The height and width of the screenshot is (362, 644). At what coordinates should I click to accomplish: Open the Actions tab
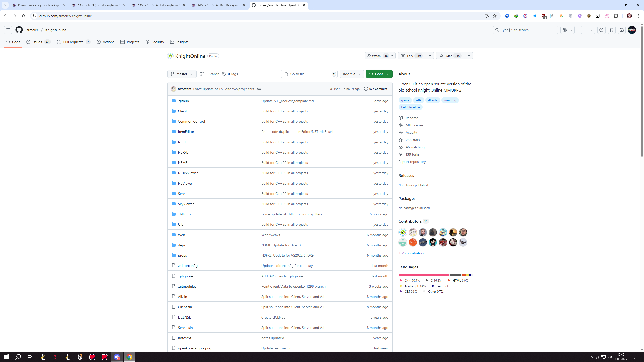[105, 42]
